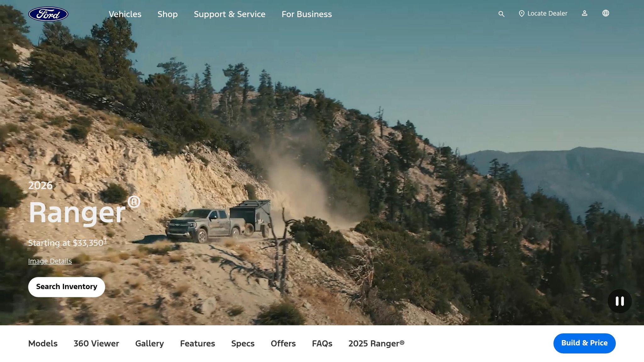Click the Ranger® hero heading
Image resolution: width=644 pixels, height=362 pixels.
point(84,211)
